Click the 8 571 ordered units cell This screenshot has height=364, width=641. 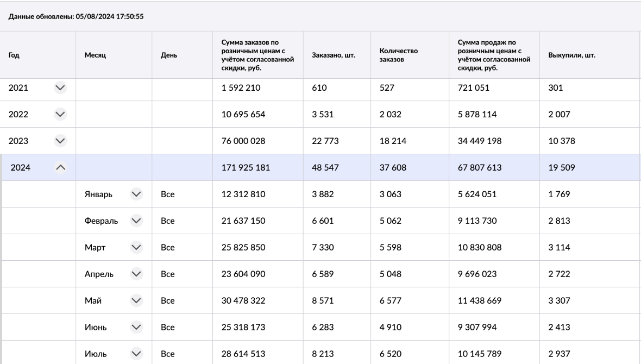click(x=337, y=300)
